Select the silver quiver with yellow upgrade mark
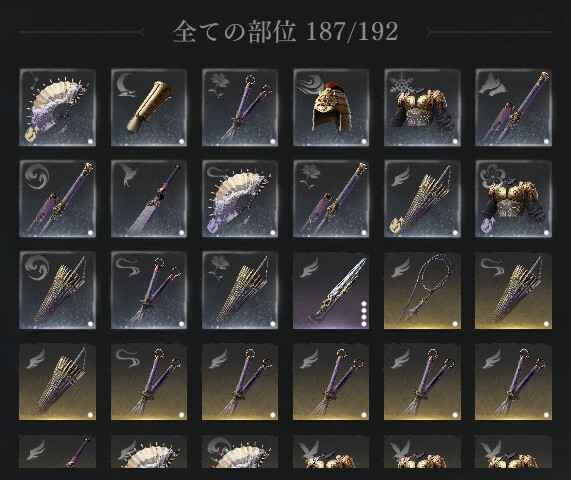 click(x=422, y=199)
